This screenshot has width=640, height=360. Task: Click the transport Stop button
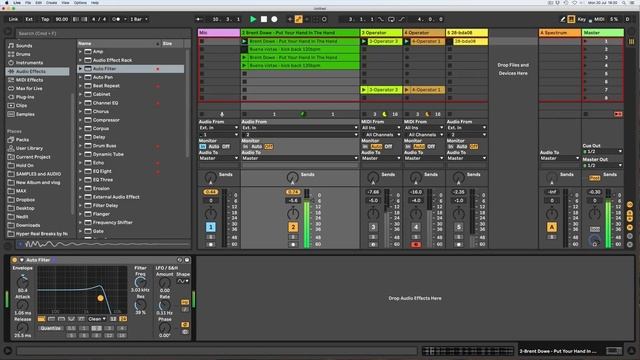pyautogui.click(x=264, y=19)
